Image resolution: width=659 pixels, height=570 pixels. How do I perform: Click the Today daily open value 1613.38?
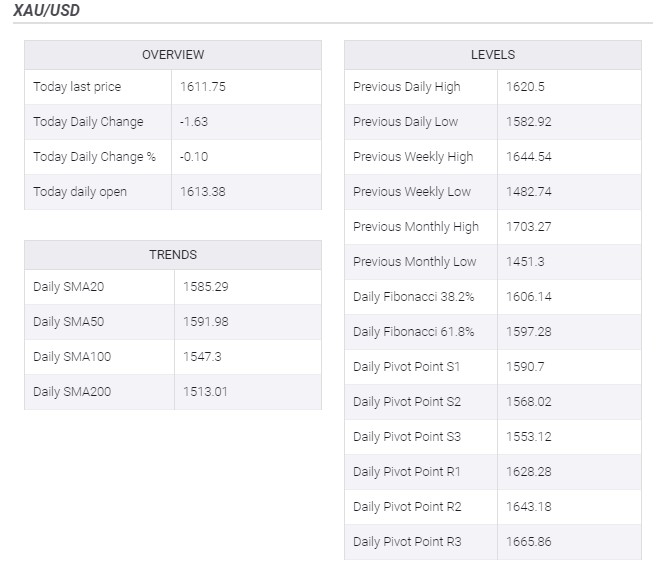[x=203, y=192]
